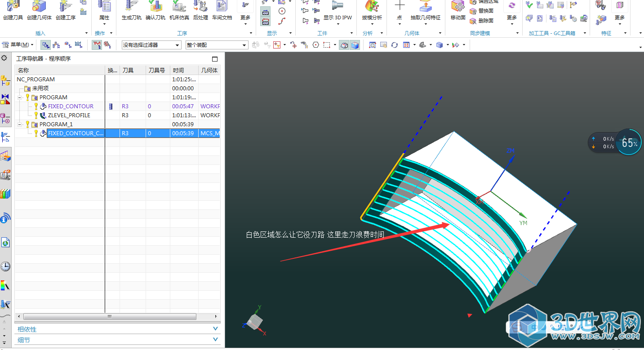Open the History clock icon in the sidebar

coord(5,266)
